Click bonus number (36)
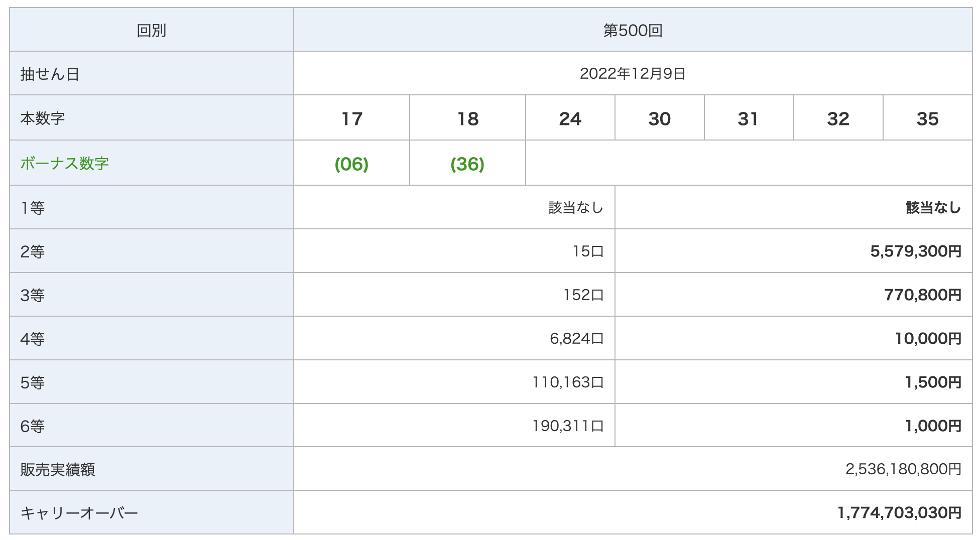Screen dimensions: 980x540 467,163
